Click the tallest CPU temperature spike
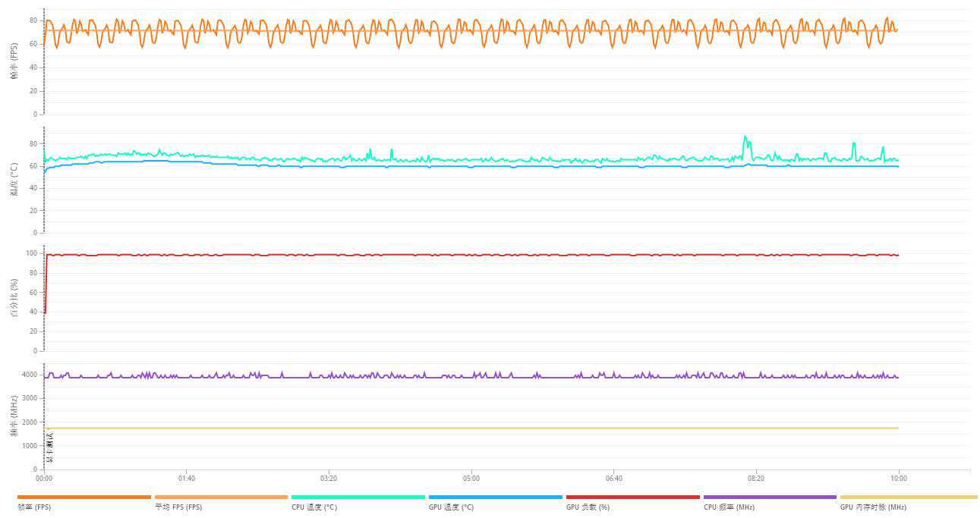 tap(745, 137)
